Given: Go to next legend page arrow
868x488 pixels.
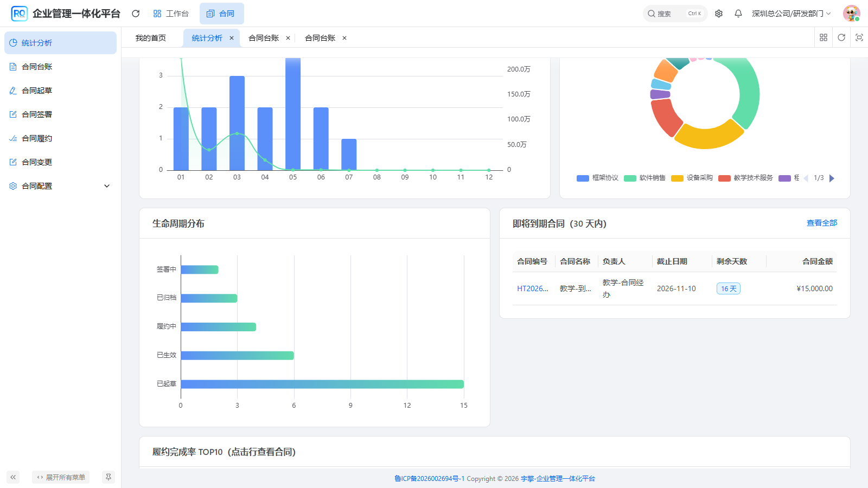Looking at the screenshot, I should 832,178.
